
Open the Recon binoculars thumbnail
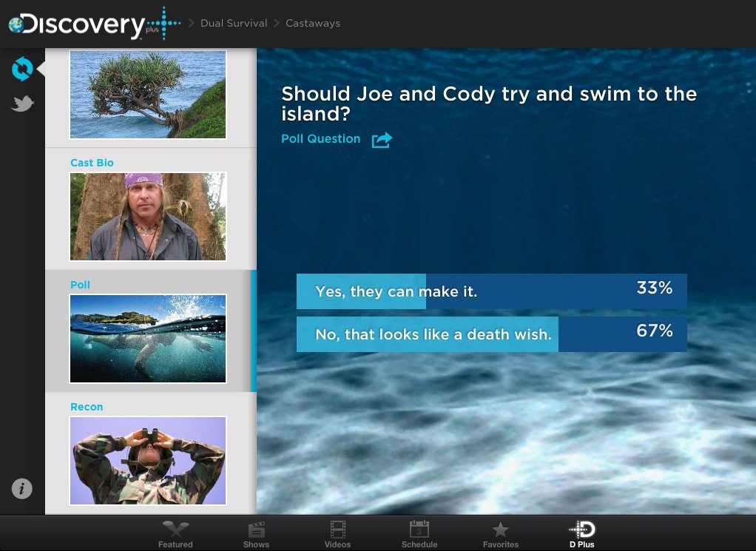[x=148, y=460]
